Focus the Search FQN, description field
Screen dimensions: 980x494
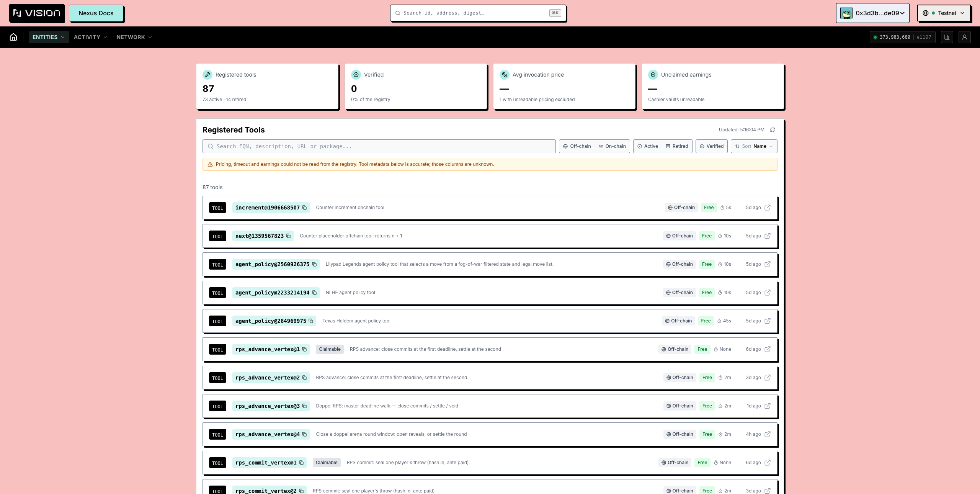click(x=379, y=146)
